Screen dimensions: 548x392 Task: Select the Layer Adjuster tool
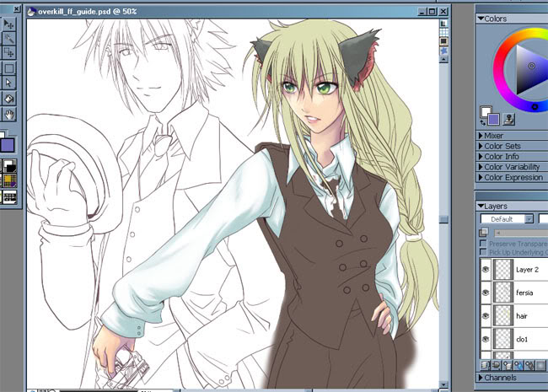click(x=9, y=24)
